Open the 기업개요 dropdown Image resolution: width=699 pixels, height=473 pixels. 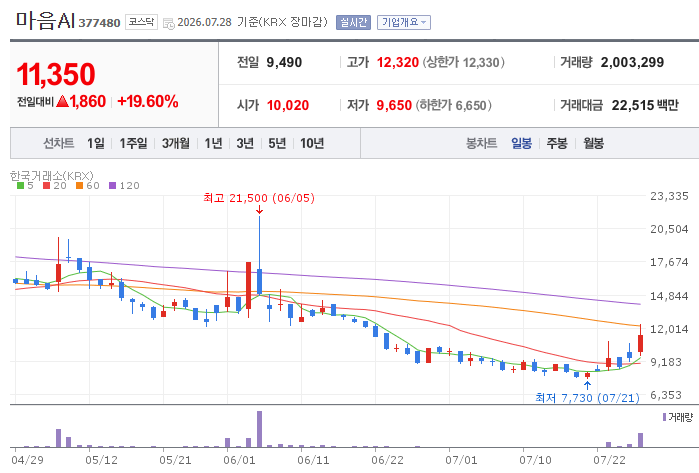(x=404, y=22)
